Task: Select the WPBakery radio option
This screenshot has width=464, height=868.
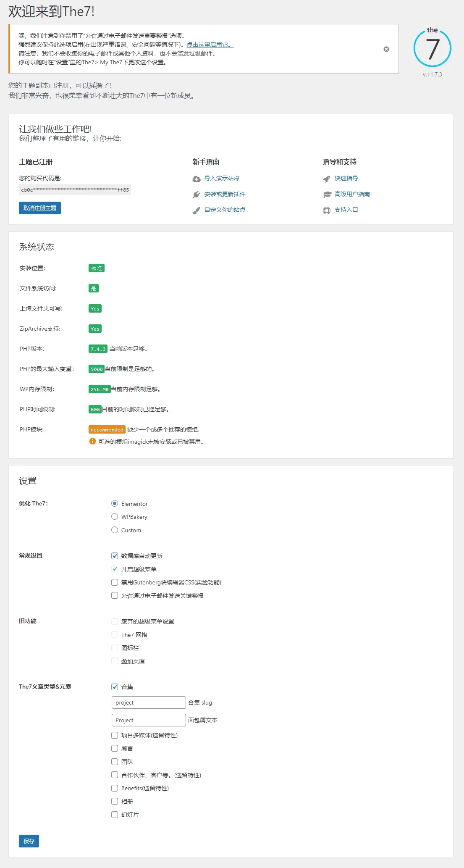Action: pyautogui.click(x=115, y=516)
